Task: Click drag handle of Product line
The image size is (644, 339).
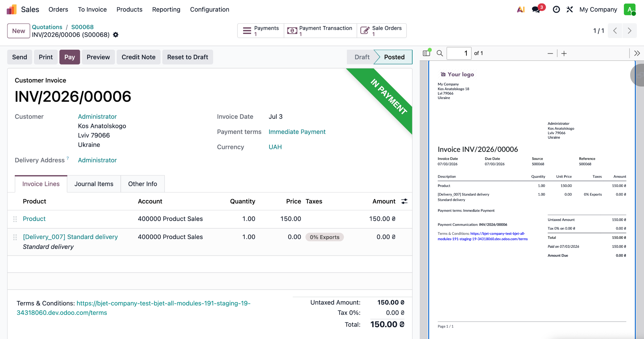Action: tap(15, 219)
